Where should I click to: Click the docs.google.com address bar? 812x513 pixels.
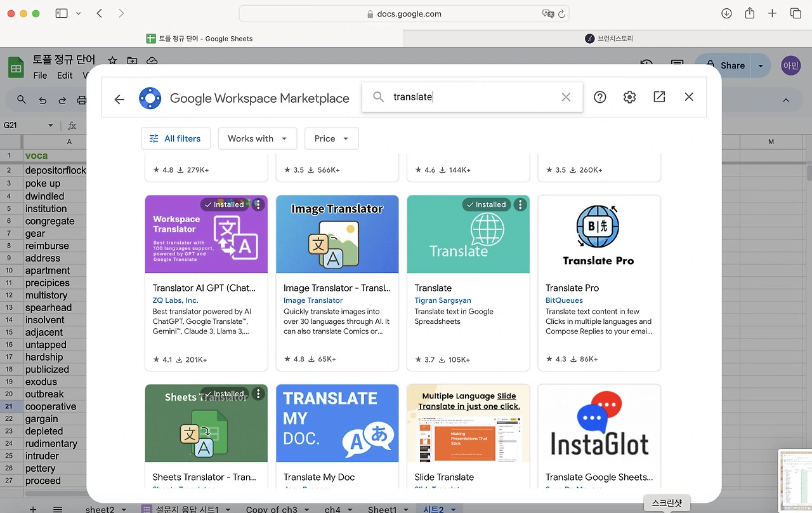(404, 13)
